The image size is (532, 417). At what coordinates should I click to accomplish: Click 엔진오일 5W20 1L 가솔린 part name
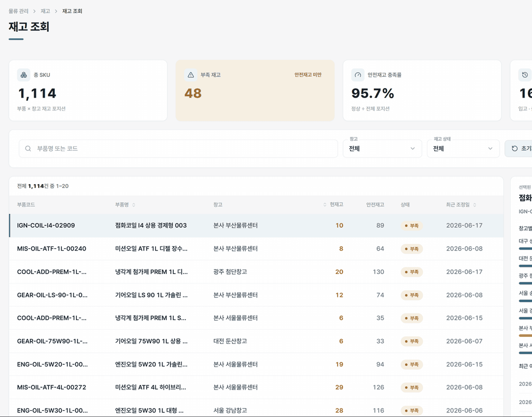click(151, 364)
